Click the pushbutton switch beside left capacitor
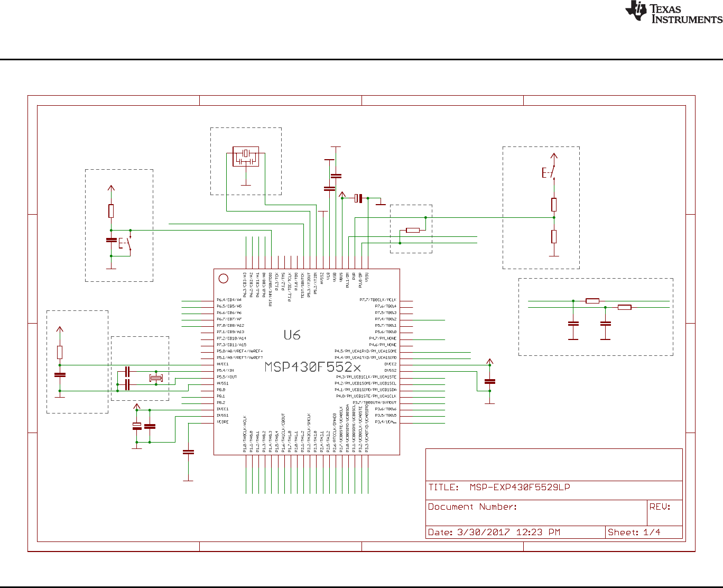This screenshot has width=723, height=588. point(126,243)
